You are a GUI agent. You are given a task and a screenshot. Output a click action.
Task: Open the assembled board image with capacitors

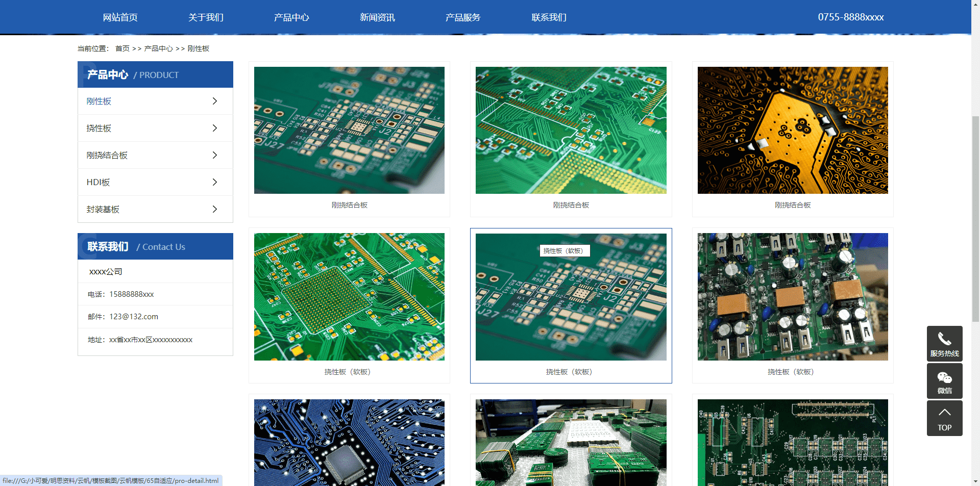click(x=793, y=297)
